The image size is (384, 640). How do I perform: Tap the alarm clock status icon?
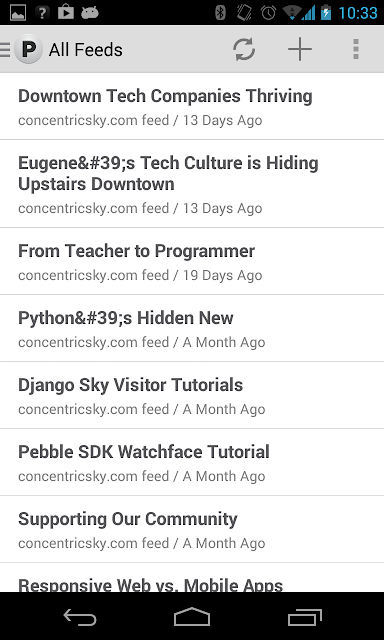pos(268,13)
